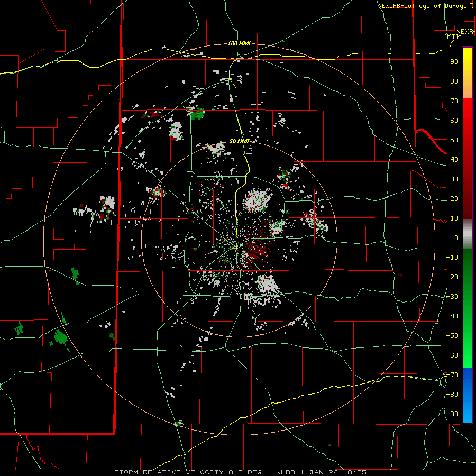476x476 pixels.
Task: Select the 0 velocity scale label
Action: (x=456, y=238)
